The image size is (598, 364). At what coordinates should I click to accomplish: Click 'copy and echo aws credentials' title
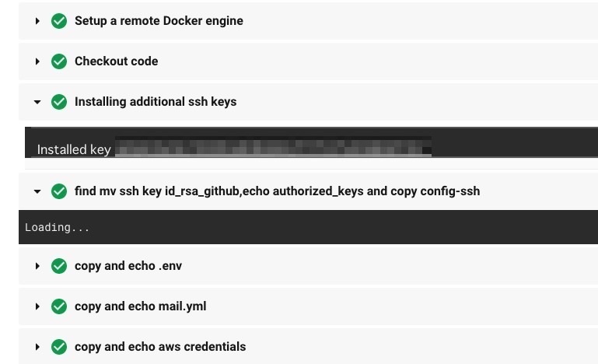coord(160,347)
